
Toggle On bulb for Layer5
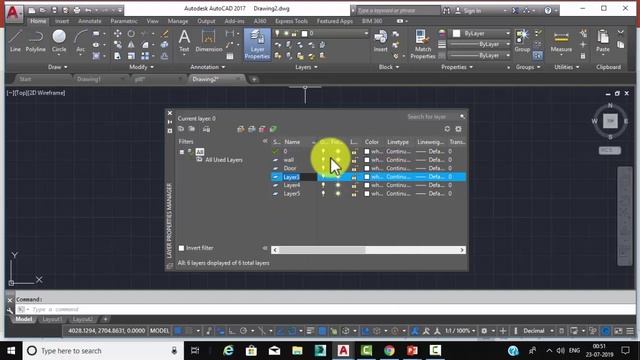[323, 194]
